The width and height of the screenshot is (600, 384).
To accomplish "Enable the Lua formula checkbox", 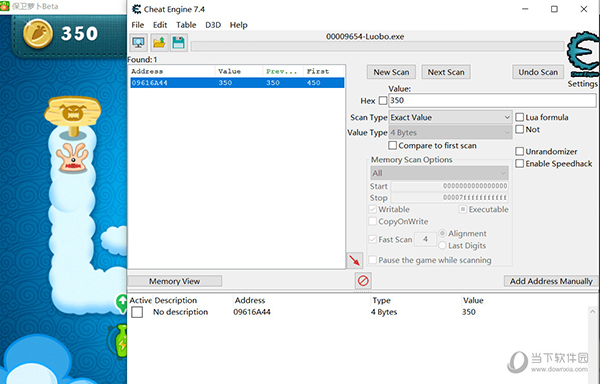I will (520, 117).
